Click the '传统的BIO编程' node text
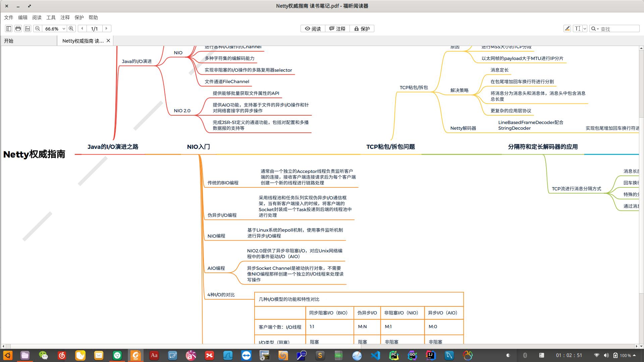This screenshot has height=362, width=644. click(223, 183)
